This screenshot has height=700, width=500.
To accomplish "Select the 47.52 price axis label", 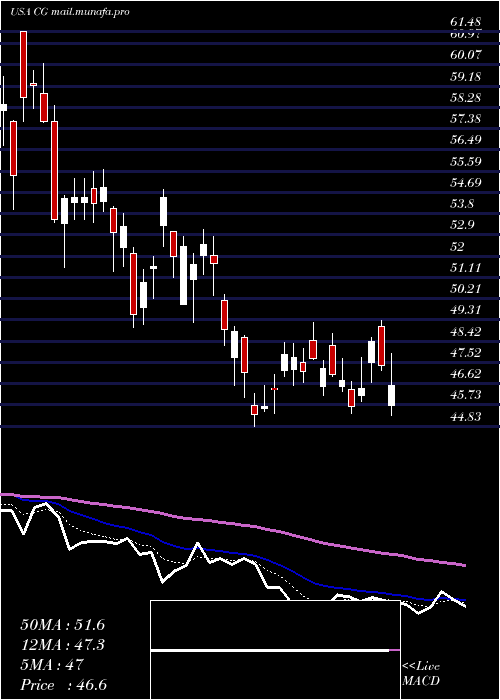I will pyautogui.click(x=466, y=353).
